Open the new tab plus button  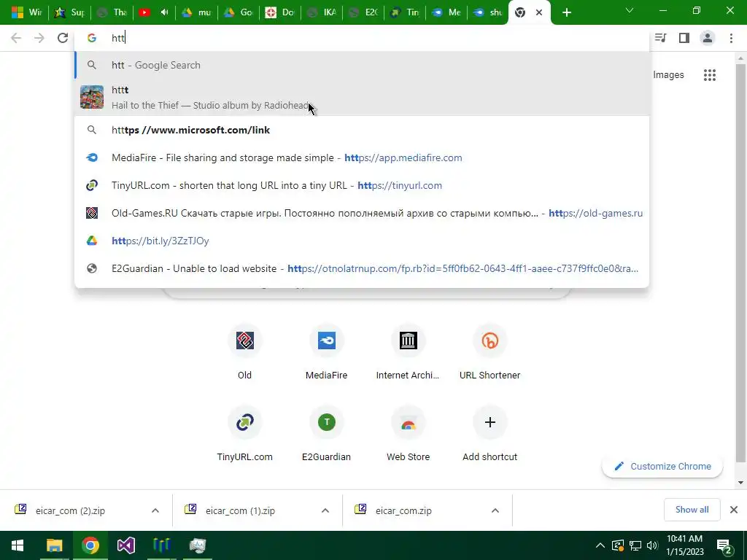(x=566, y=12)
